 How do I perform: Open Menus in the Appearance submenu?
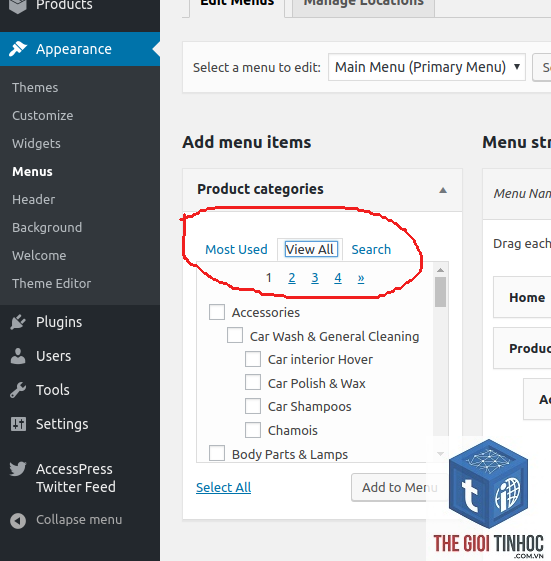(x=32, y=172)
